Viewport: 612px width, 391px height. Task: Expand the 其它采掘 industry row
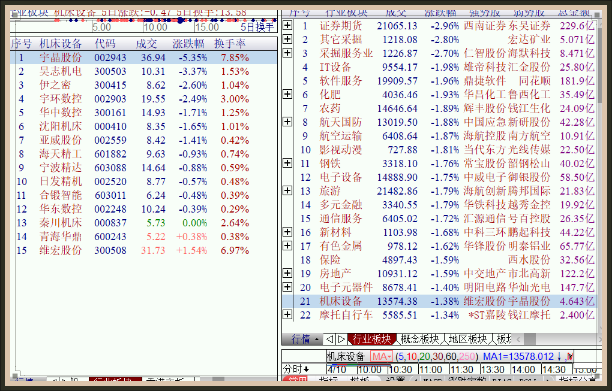pos(287,39)
